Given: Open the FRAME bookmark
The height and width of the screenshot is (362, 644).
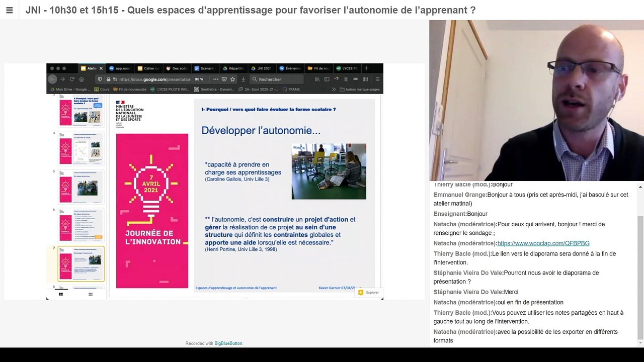Looking at the screenshot, I should point(291,89).
